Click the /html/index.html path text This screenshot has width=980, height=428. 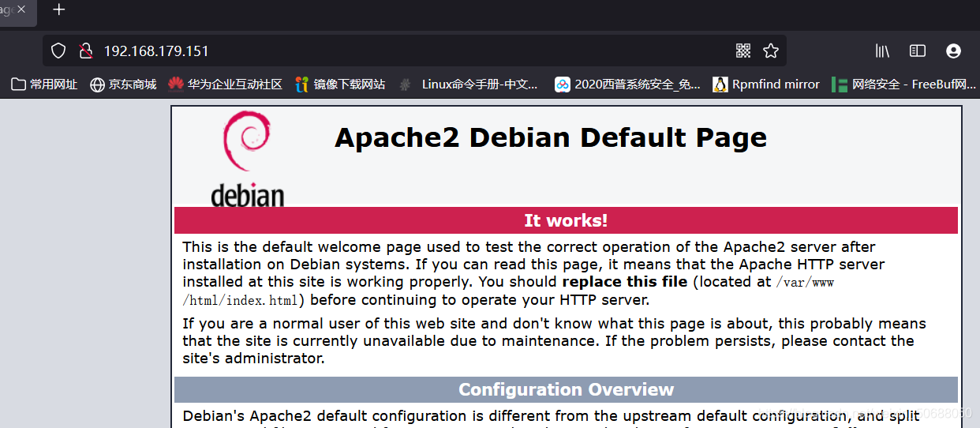pos(241,301)
